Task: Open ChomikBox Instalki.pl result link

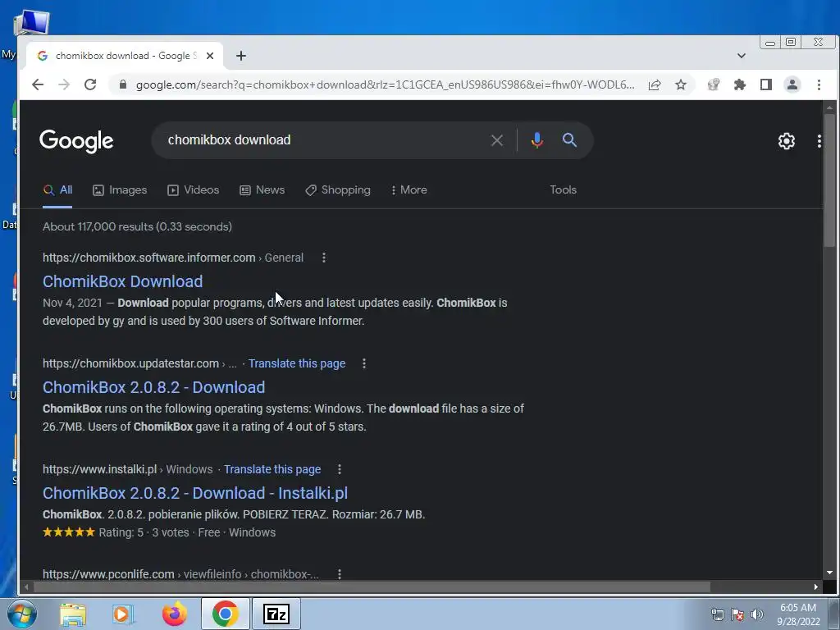Action: pyautogui.click(x=195, y=493)
